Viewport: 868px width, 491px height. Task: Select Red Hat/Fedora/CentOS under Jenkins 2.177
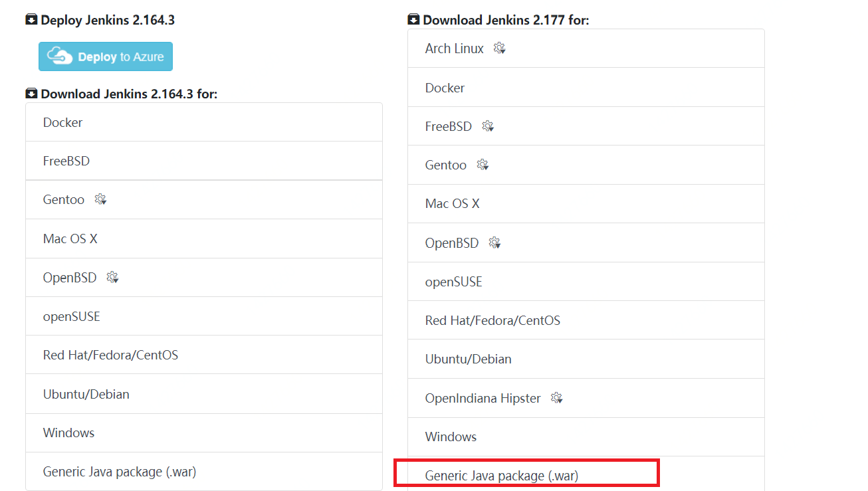(586, 320)
